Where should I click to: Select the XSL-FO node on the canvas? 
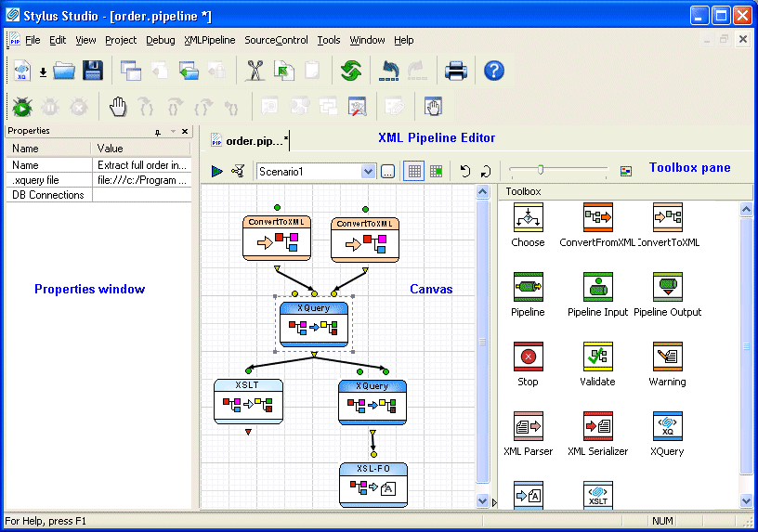pyautogui.click(x=372, y=484)
